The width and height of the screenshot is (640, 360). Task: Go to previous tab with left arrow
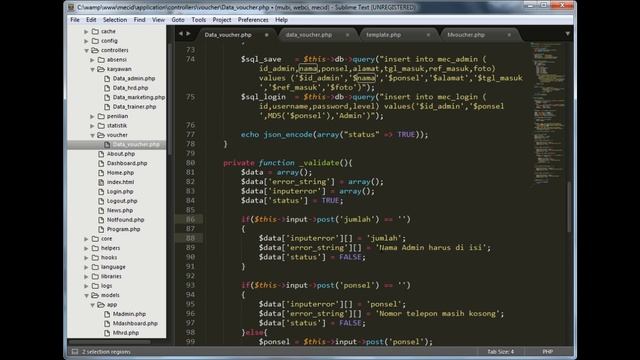pyautogui.click(x=181, y=33)
